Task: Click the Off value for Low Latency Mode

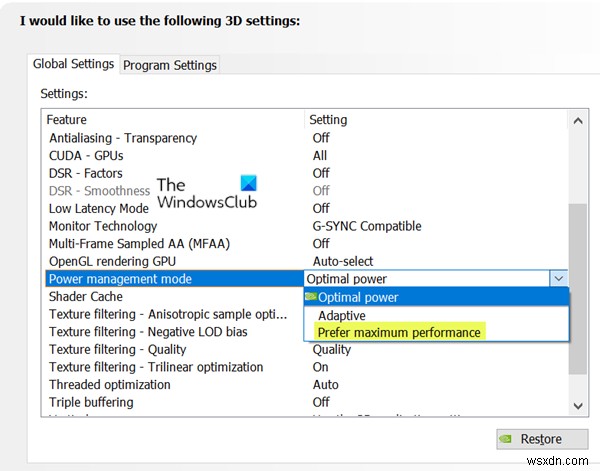Action: [x=321, y=209]
